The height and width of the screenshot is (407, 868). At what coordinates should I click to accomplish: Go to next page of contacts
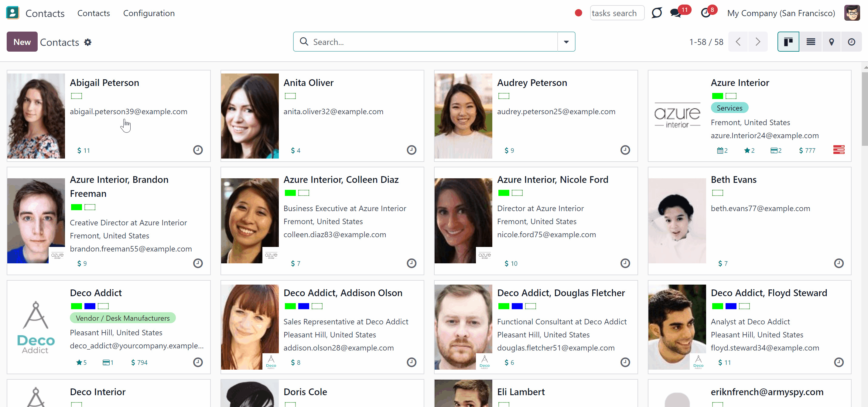[x=758, y=42]
